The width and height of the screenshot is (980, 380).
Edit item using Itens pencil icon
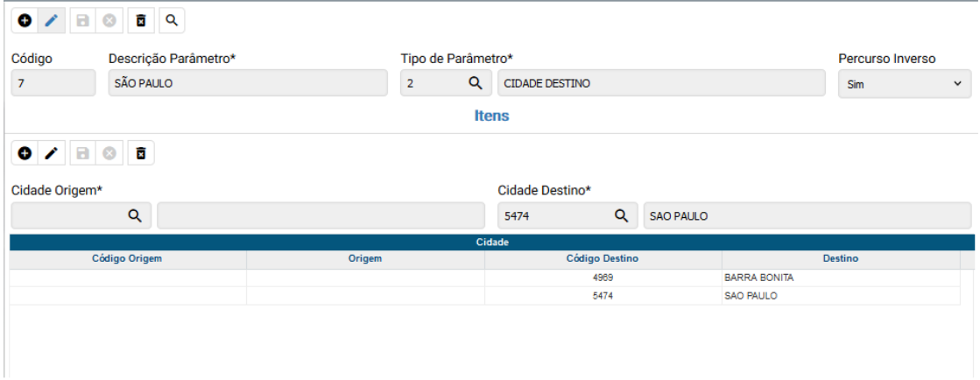pyautogui.click(x=52, y=153)
